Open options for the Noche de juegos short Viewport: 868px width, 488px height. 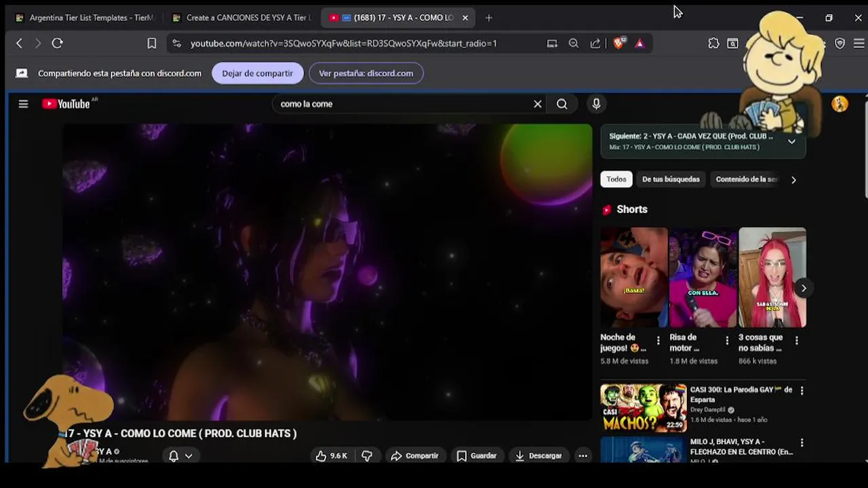(x=658, y=340)
